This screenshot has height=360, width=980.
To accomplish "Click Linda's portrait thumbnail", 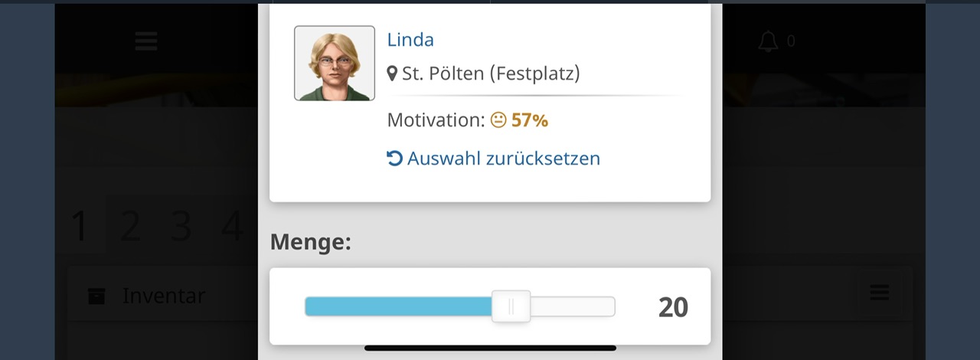I will pyautogui.click(x=335, y=64).
